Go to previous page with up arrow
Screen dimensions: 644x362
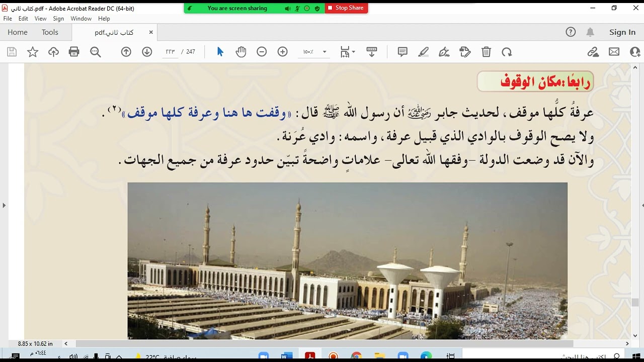[x=126, y=52]
